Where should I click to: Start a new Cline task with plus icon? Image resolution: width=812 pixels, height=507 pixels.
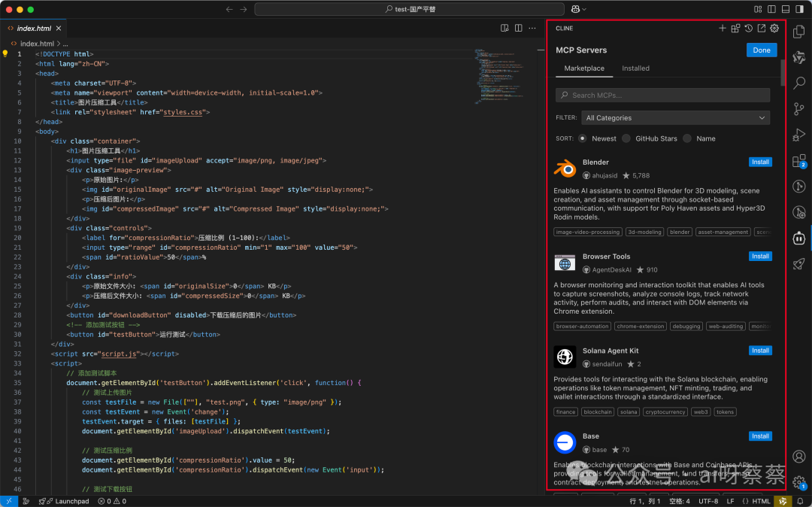click(723, 28)
